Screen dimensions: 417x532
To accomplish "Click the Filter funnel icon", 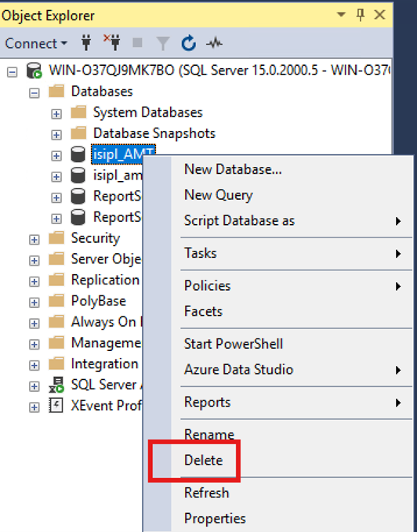I will [x=163, y=44].
